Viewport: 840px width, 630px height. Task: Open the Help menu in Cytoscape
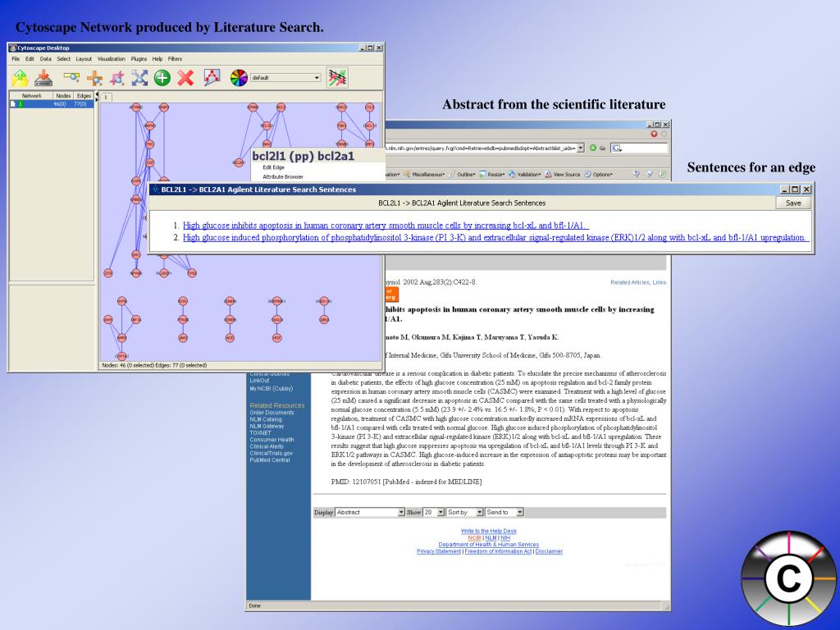pos(157,59)
